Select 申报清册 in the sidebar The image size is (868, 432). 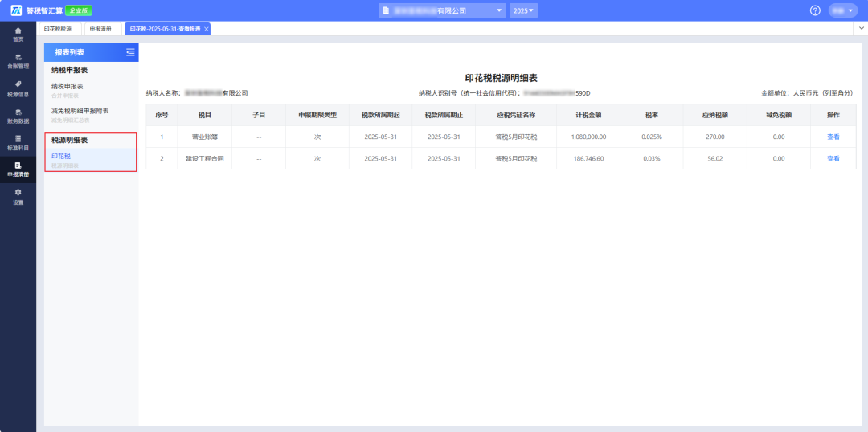point(18,169)
